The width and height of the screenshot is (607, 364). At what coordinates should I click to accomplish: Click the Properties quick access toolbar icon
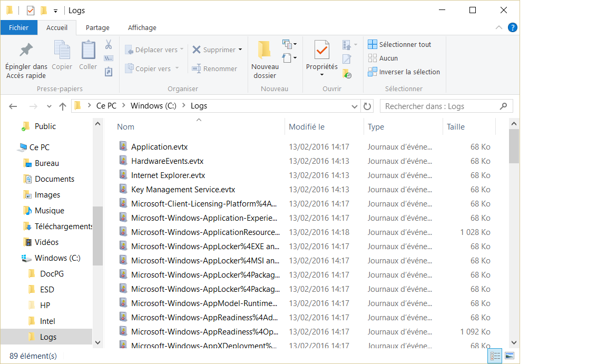30,11
